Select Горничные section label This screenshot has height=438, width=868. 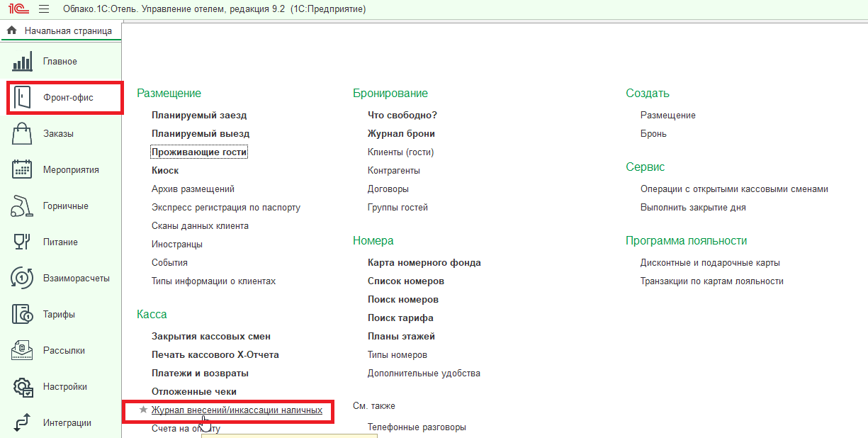pos(66,206)
